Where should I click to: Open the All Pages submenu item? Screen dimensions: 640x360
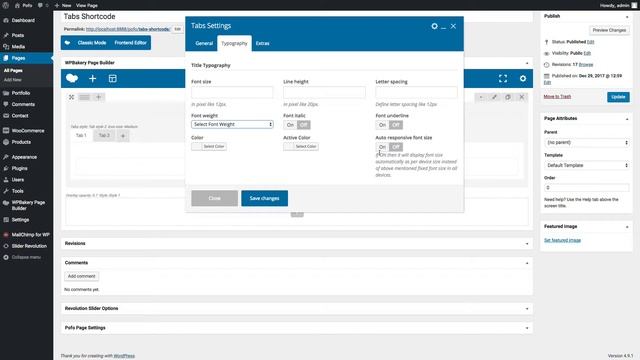point(13,71)
